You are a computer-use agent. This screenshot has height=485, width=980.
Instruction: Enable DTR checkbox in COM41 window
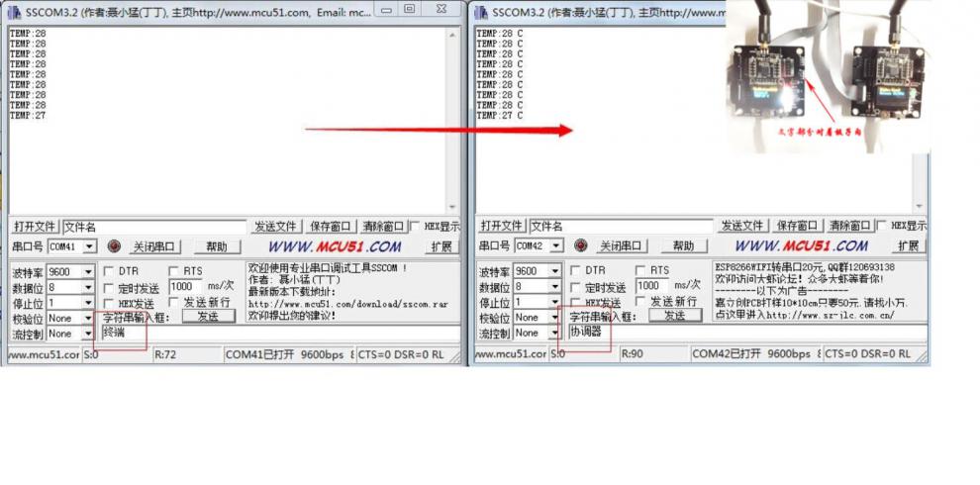click(x=109, y=271)
